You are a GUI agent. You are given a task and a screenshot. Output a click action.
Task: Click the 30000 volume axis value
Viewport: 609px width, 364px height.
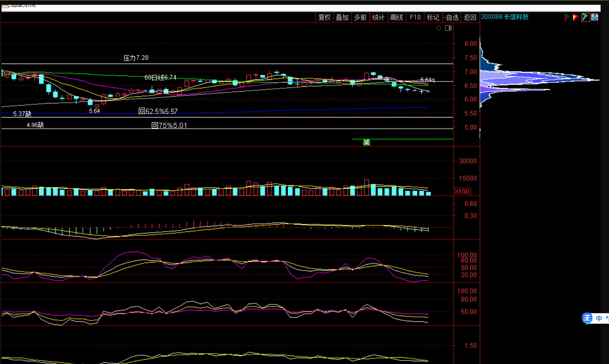pyautogui.click(x=468, y=161)
